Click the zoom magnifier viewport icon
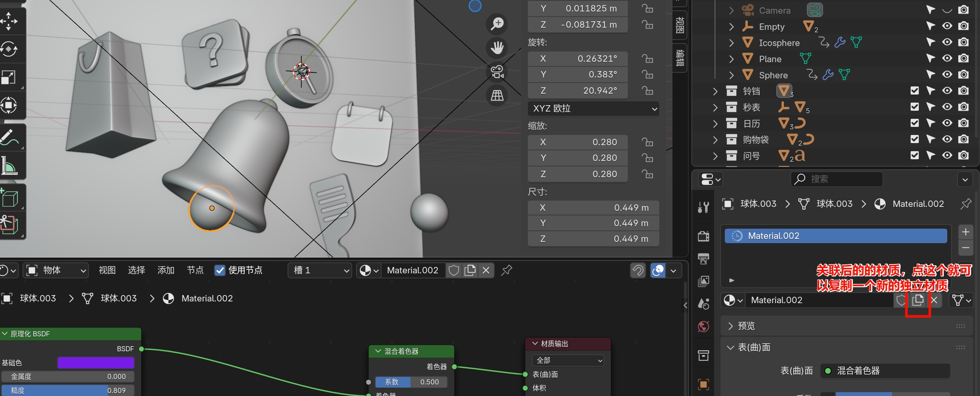Screen dimensions: 980x396 tap(497, 24)
